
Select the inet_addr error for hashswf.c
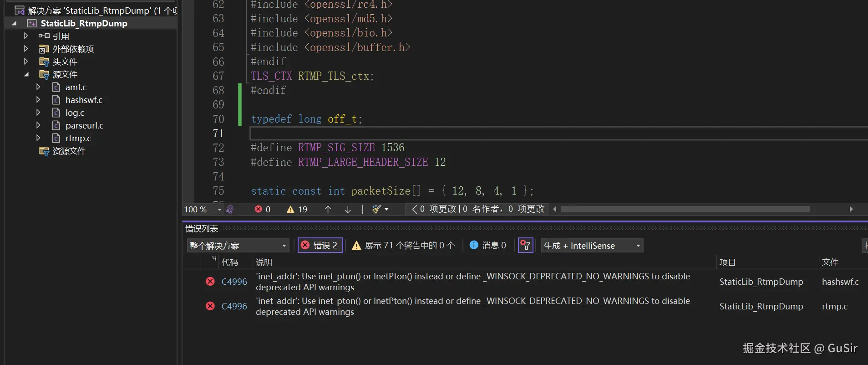click(x=473, y=282)
